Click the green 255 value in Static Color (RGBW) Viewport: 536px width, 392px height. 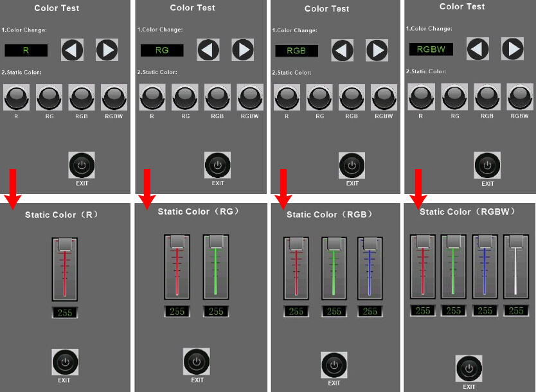point(454,310)
